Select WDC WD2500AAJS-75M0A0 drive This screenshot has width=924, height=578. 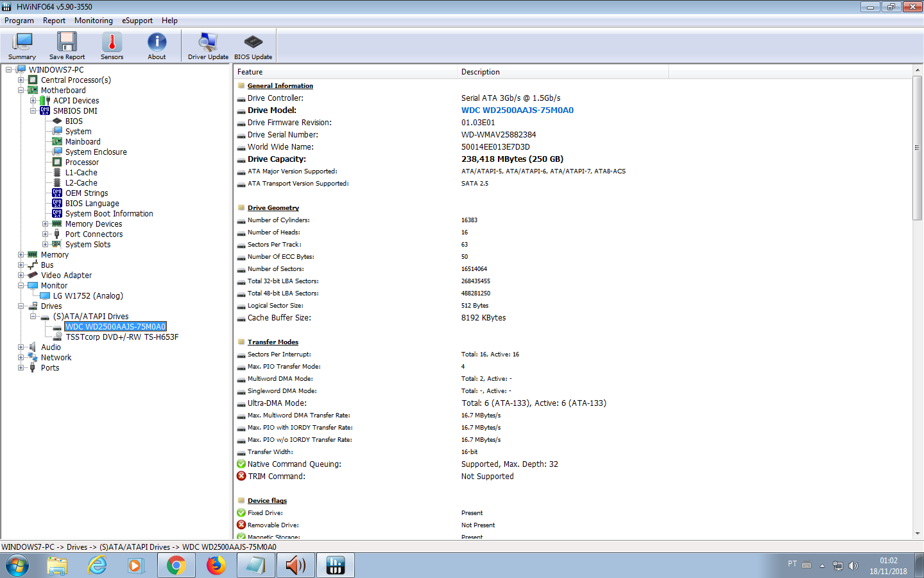pos(116,326)
